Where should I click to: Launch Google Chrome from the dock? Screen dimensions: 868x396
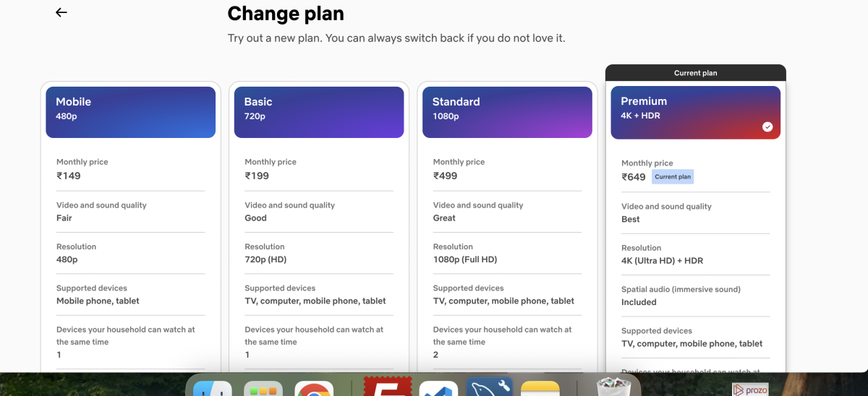point(314,388)
